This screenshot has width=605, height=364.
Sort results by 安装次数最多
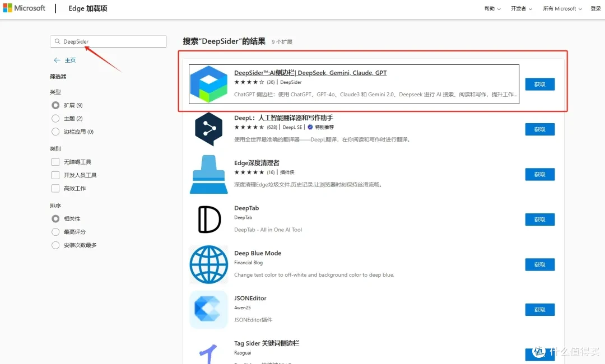(x=55, y=245)
